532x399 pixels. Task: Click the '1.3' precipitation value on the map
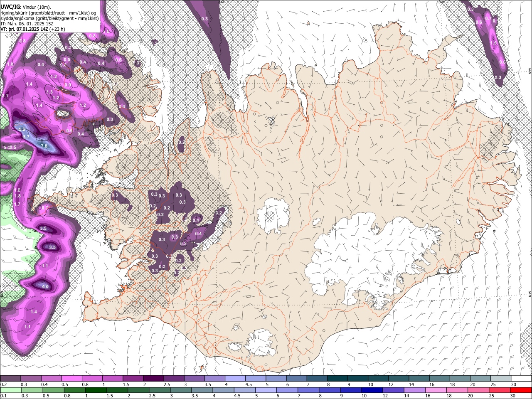click(49, 92)
